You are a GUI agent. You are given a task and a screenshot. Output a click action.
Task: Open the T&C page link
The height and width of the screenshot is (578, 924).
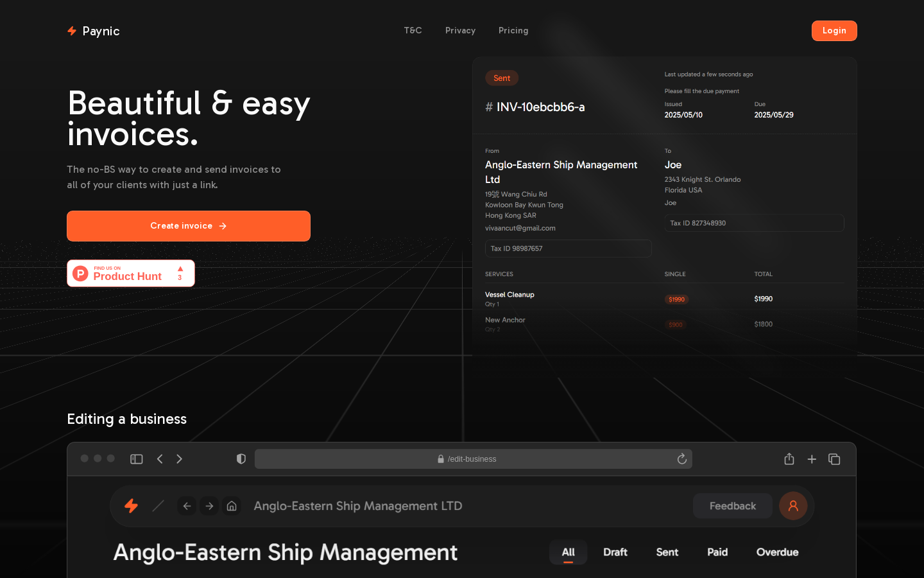(413, 31)
